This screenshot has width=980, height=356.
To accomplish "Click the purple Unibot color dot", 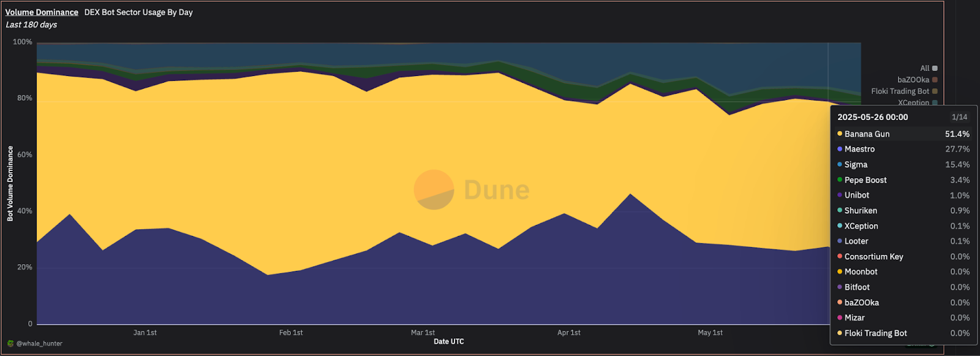I will coord(840,195).
